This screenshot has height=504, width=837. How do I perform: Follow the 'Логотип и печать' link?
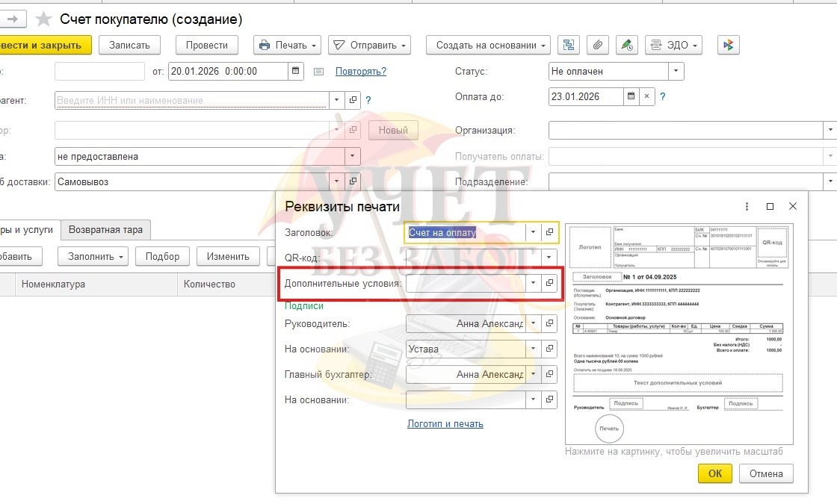coord(445,424)
